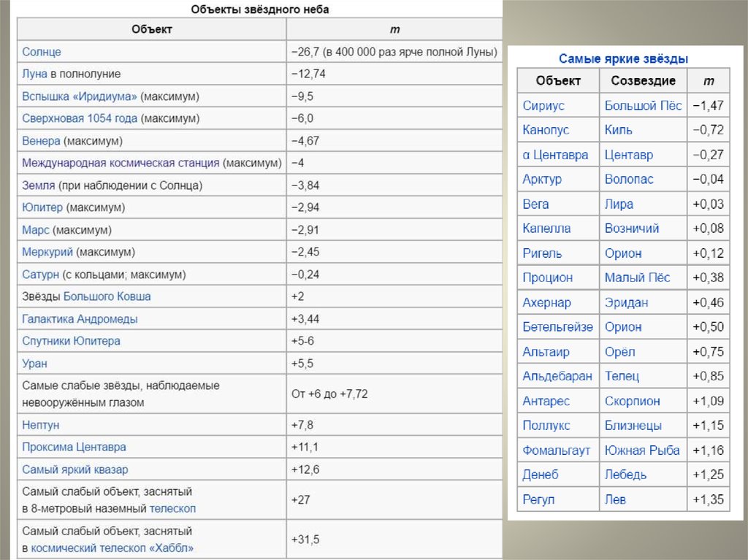Click the Сатурн link
The width and height of the screenshot is (748, 560).
click(41, 275)
